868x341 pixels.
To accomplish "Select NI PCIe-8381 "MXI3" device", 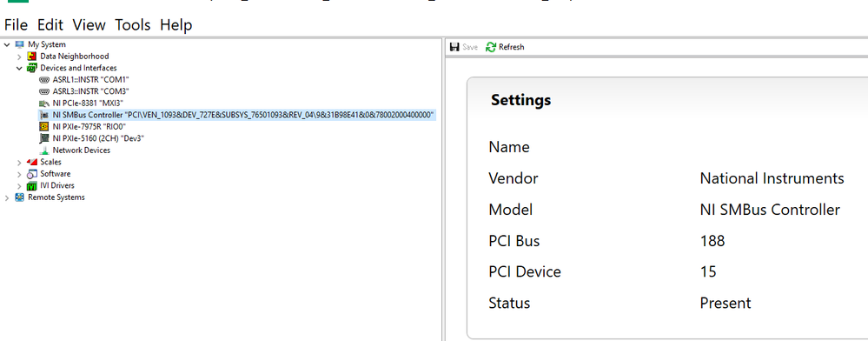I will point(88,104).
